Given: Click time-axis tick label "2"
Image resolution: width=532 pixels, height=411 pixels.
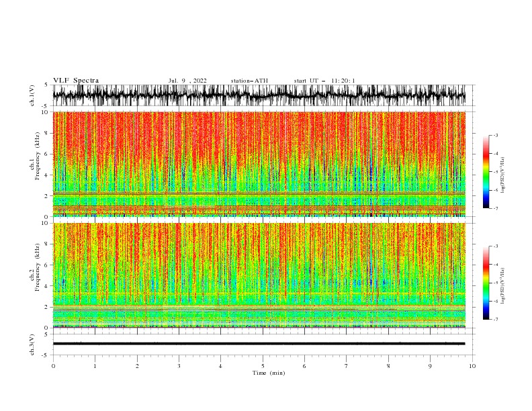Looking at the screenshot, I should click(x=137, y=366).
